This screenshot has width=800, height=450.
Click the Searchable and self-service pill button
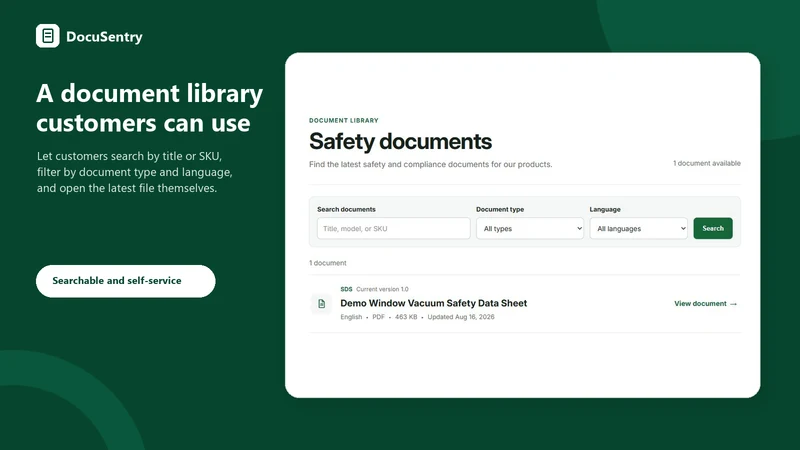click(x=126, y=281)
